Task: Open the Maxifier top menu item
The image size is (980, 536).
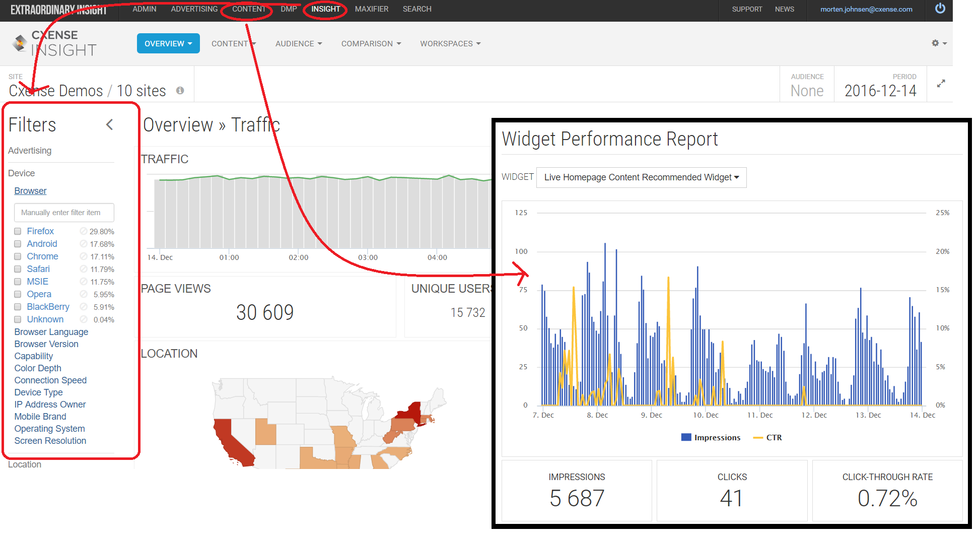Action: pyautogui.click(x=372, y=9)
